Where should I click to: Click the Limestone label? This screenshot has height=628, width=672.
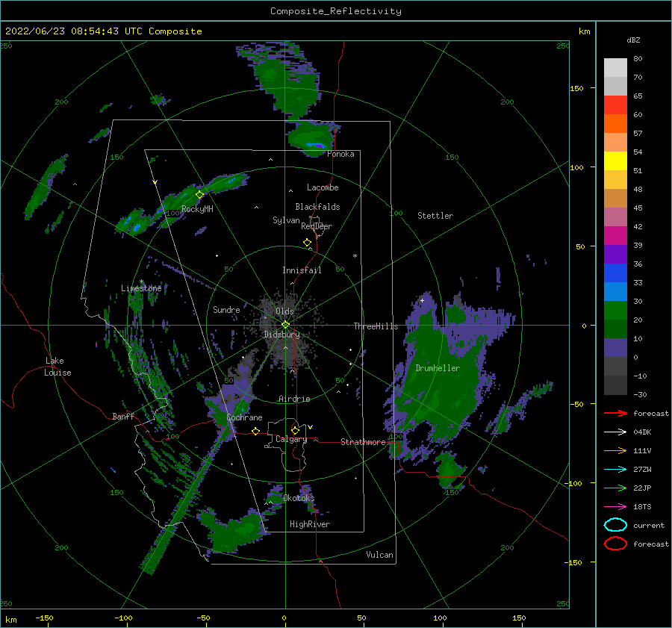pos(141,288)
